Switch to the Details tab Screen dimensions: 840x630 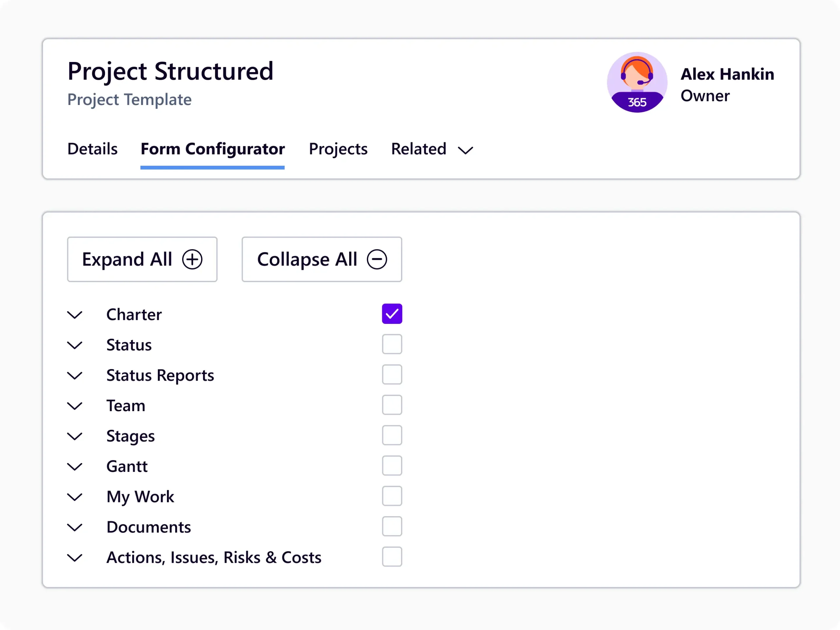(x=92, y=149)
